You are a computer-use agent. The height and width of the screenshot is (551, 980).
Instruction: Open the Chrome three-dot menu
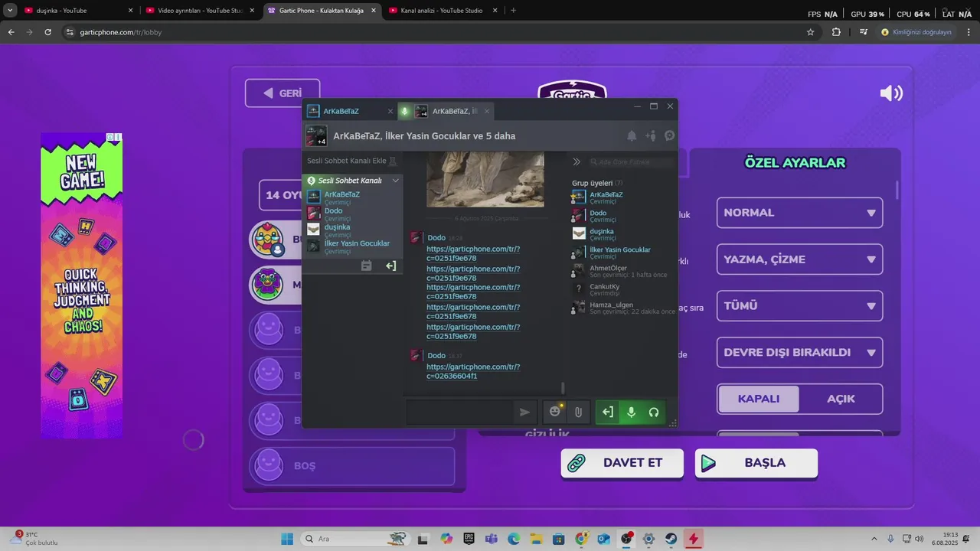click(x=969, y=32)
